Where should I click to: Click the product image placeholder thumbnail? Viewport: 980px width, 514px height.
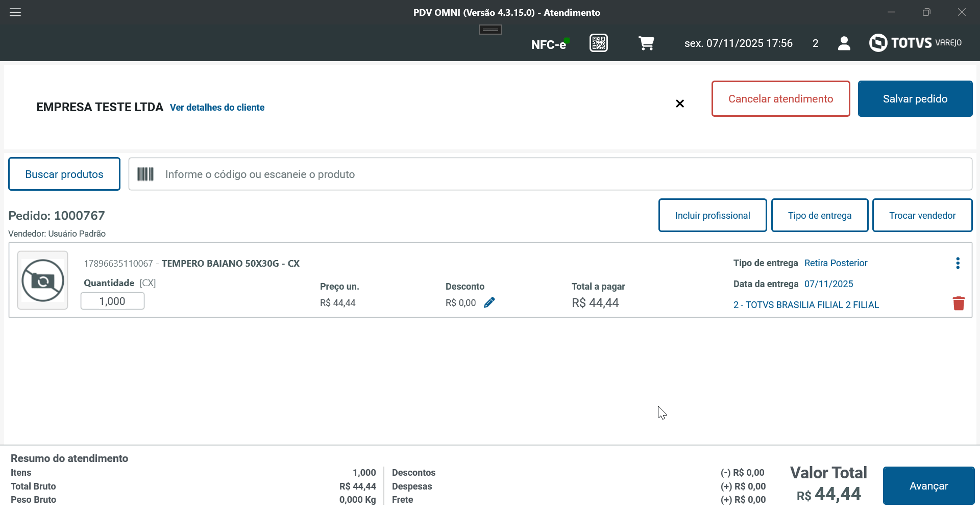(43, 280)
